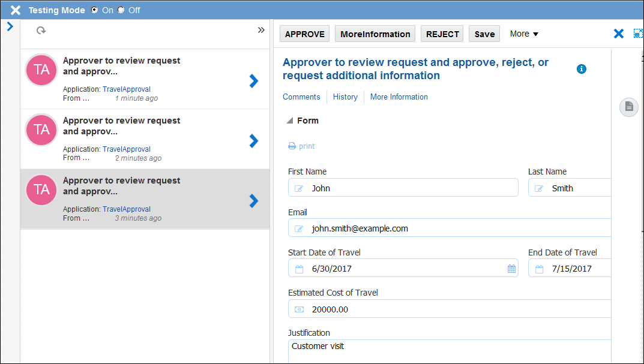Open the More Information tab
The image size is (644, 364).
tap(399, 97)
